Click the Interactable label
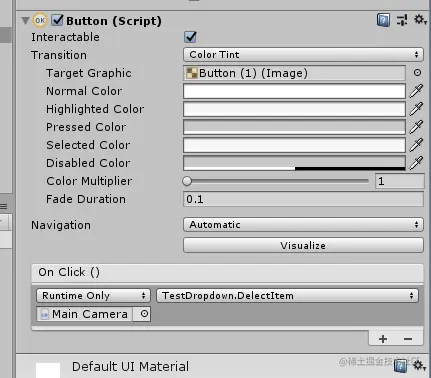This screenshot has height=378, width=431. (65, 37)
